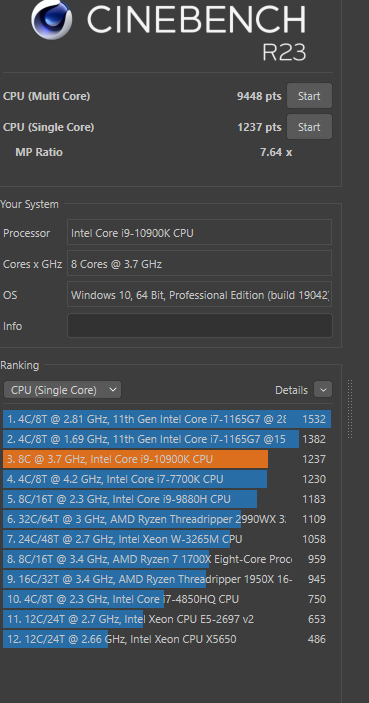Select the Xeon X5650 ranking entry
This screenshot has width=369, height=703.
[x=167, y=639]
